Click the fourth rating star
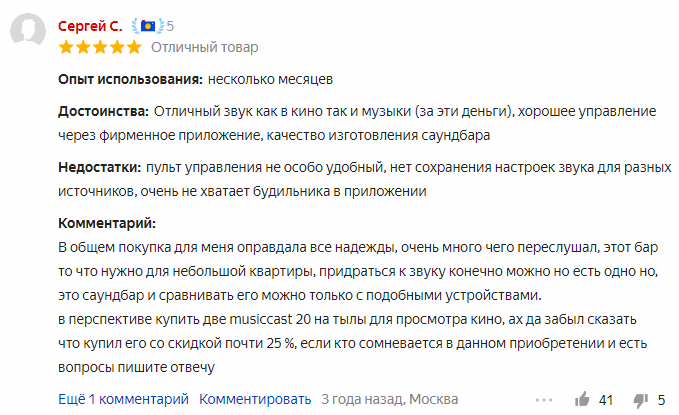679x415 pixels. click(117, 47)
